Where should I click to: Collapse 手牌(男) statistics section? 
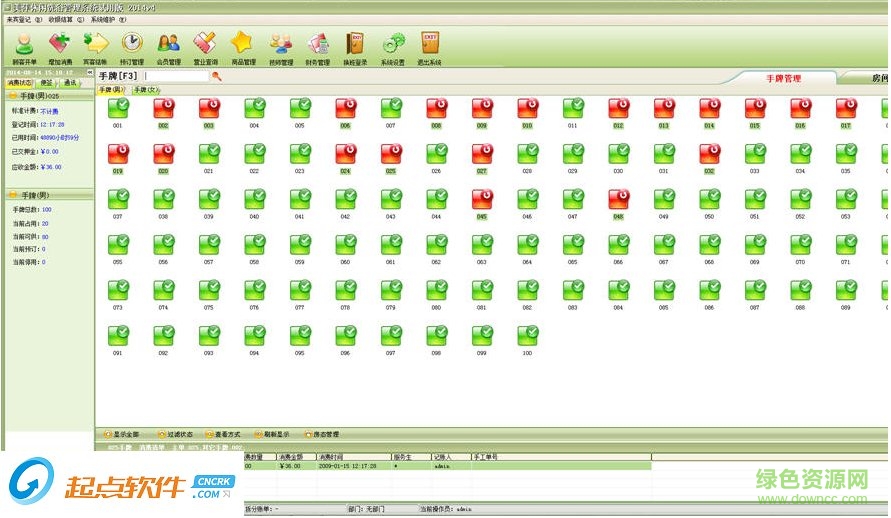pyautogui.click(x=13, y=195)
